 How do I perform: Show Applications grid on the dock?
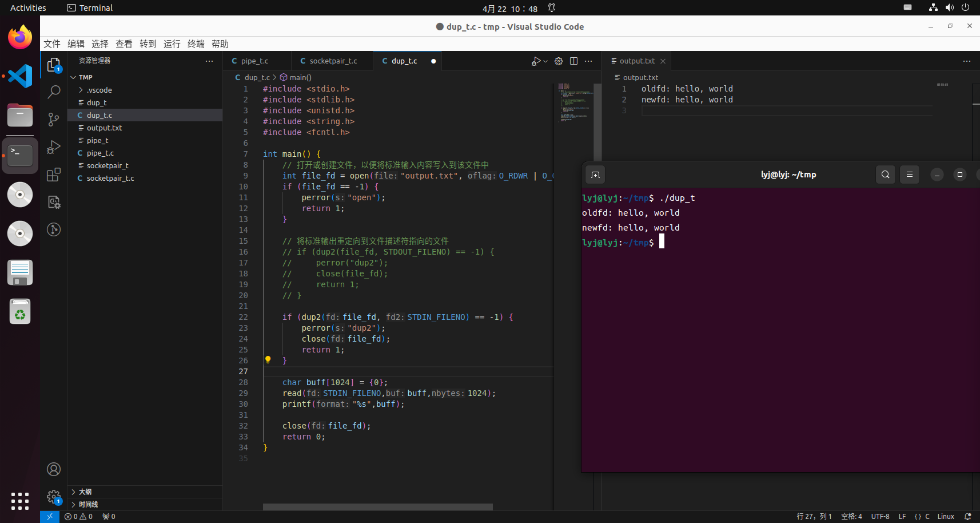click(x=20, y=501)
